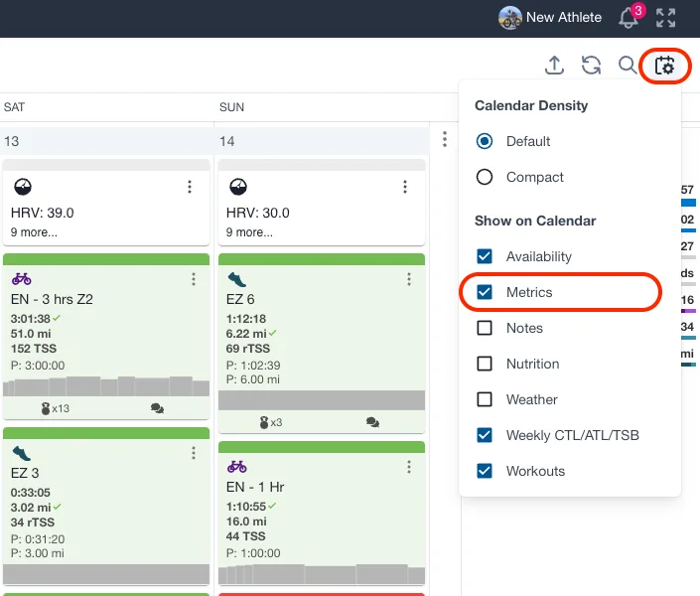Click comments icon on EN - 3 hrs Z2
Screen dimensions: 700x596
coord(157,408)
